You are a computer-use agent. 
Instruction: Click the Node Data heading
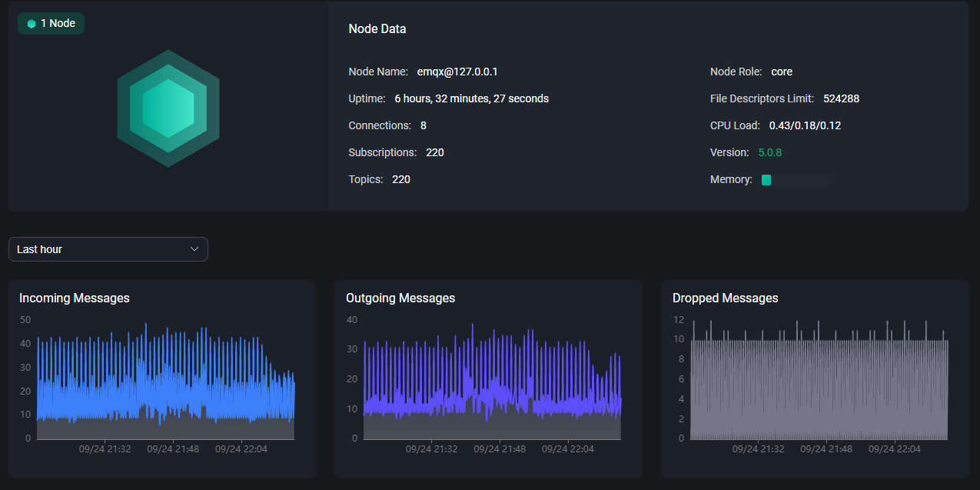377,29
